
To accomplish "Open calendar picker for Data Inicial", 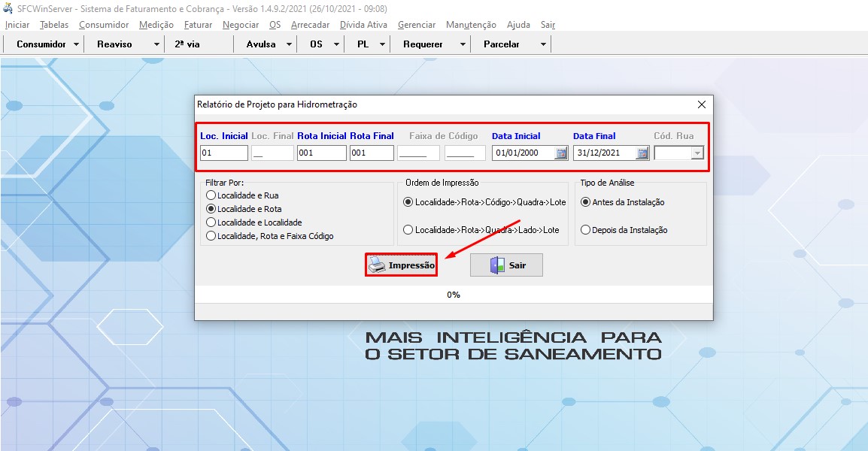I will [x=561, y=153].
